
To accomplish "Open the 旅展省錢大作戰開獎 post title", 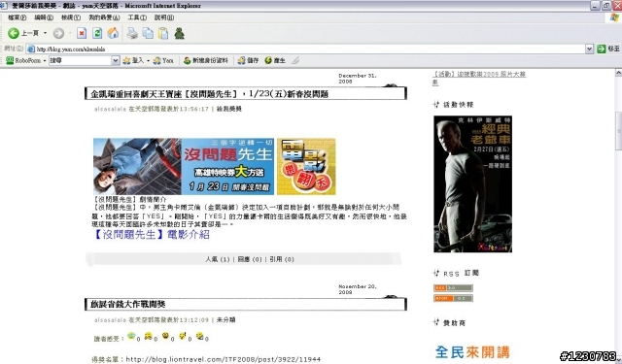I will point(127,304).
